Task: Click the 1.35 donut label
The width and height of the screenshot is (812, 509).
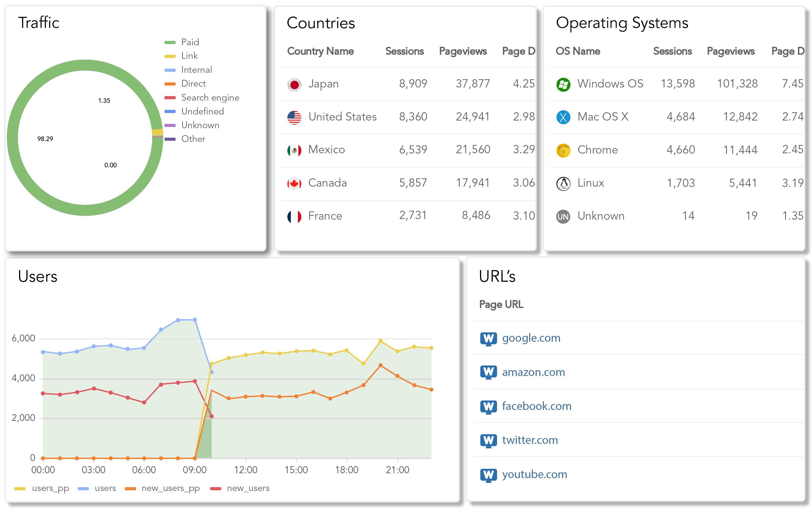Action: pyautogui.click(x=104, y=100)
